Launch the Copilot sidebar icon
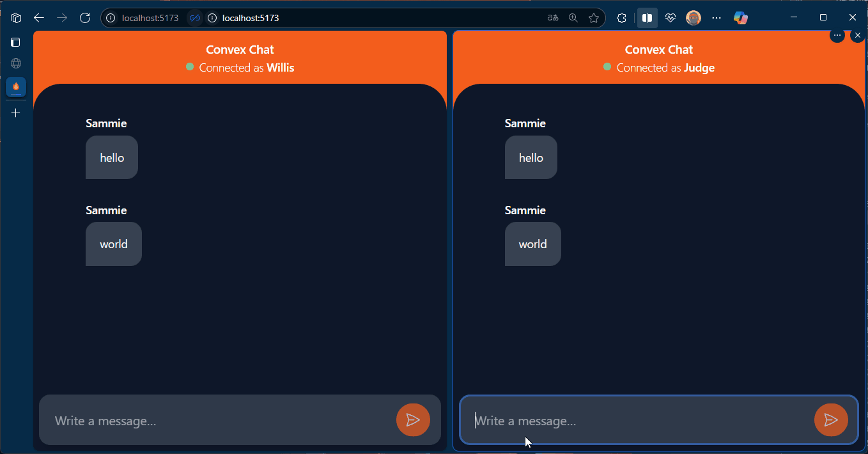The width and height of the screenshot is (868, 454). [x=741, y=18]
